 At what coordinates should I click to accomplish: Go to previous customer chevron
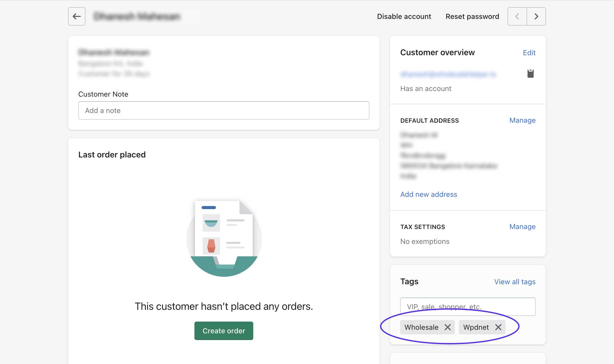click(517, 16)
